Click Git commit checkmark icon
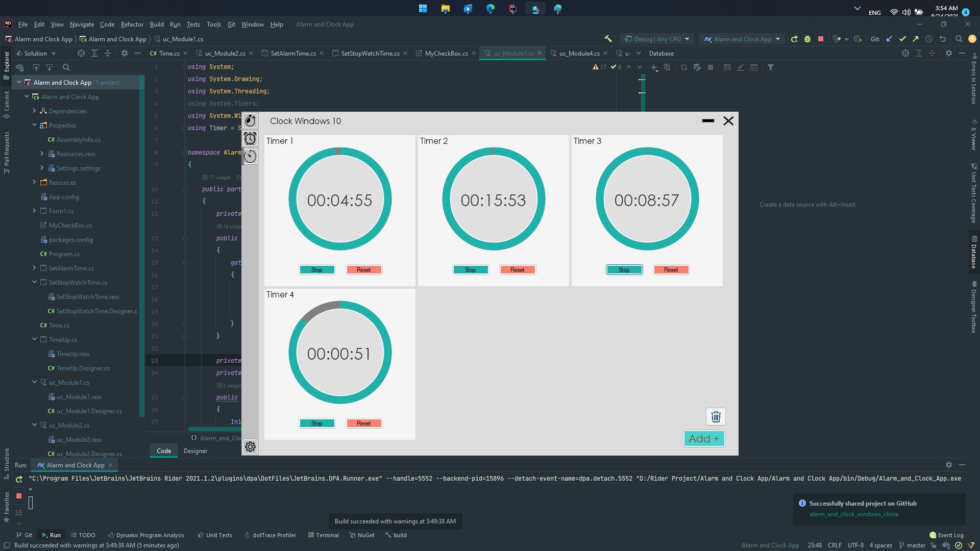 pyautogui.click(x=902, y=39)
